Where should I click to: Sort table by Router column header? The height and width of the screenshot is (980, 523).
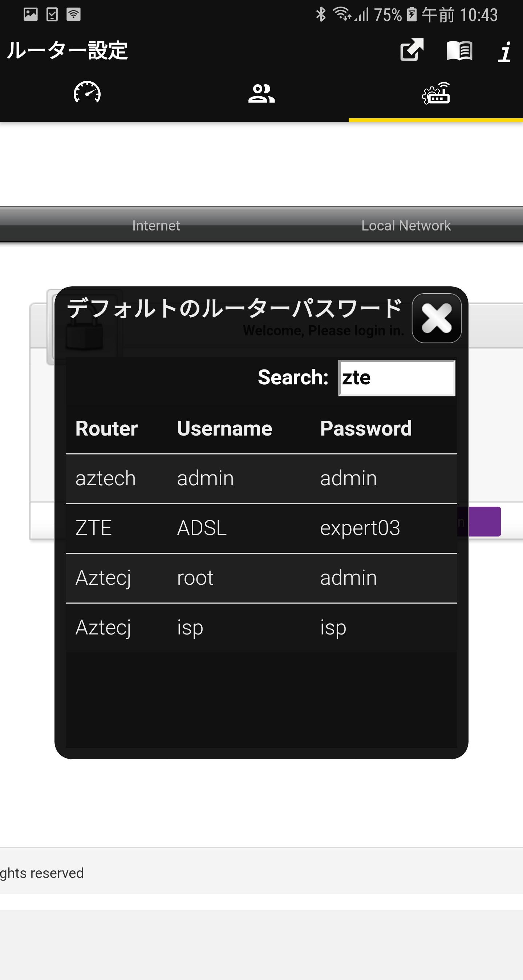106,428
